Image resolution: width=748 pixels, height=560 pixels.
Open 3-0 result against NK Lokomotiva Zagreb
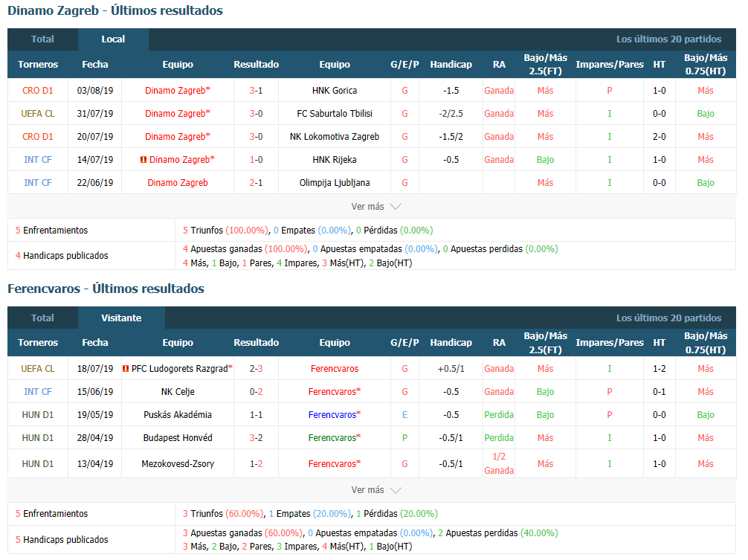pos(257,136)
